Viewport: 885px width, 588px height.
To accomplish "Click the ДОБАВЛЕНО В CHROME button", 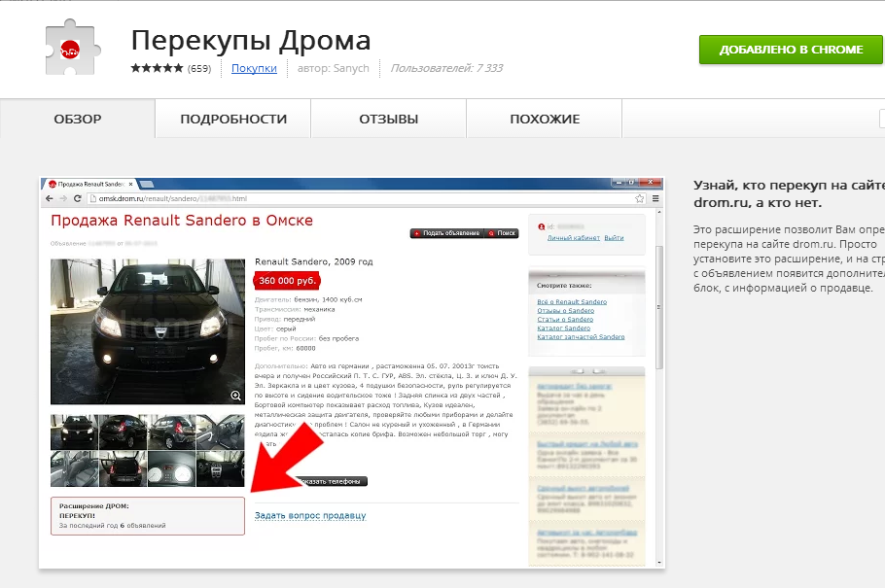I will coord(791,50).
